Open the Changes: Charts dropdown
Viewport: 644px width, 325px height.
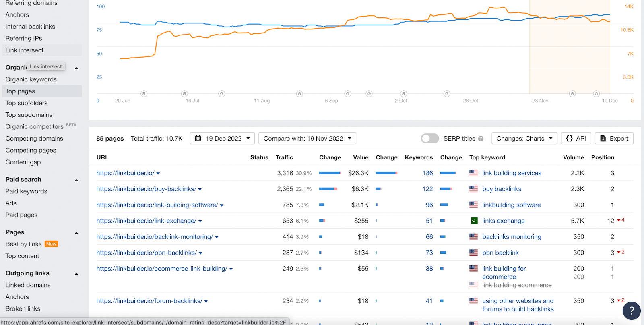pyautogui.click(x=524, y=139)
